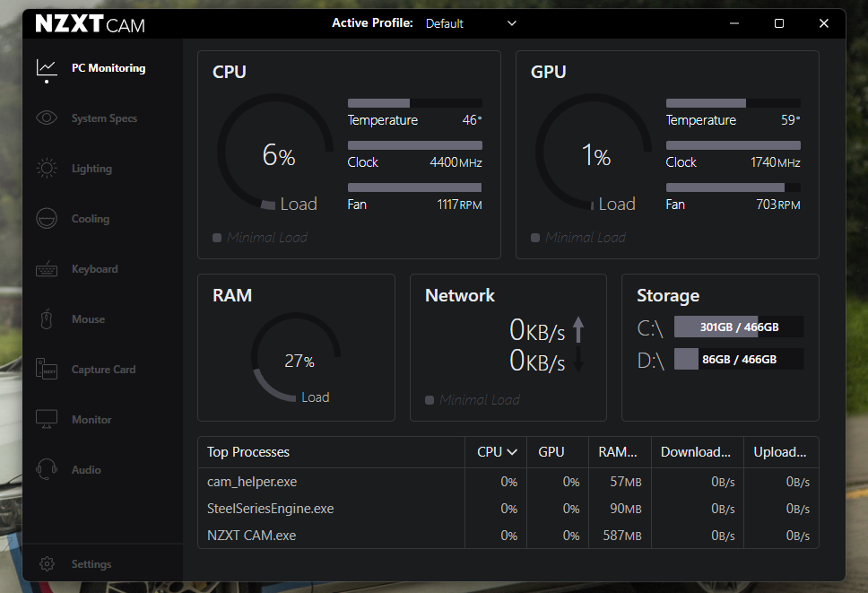Select the Default profile combo box
Image resolution: width=868 pixels, height=593 pixels.
point(471,23)
